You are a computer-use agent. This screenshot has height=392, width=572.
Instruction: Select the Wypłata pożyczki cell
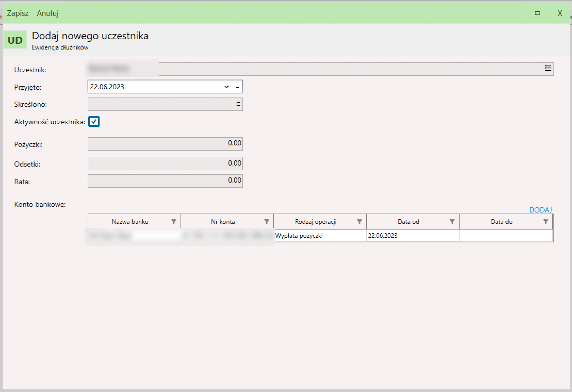coord(320,236)
